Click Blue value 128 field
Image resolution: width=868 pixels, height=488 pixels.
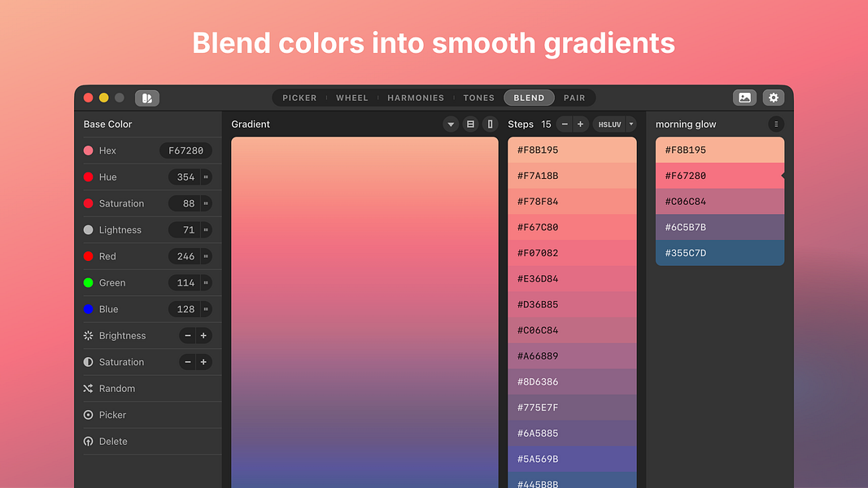[185, 309]
